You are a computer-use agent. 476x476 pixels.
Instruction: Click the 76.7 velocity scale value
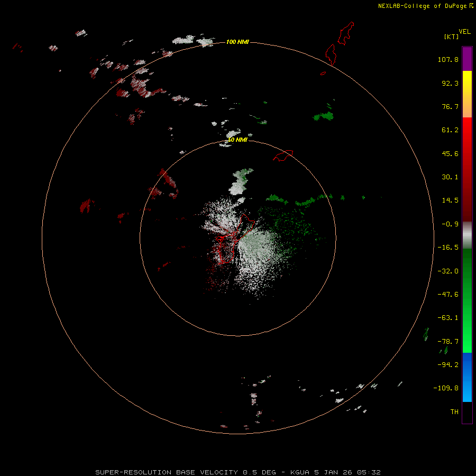[x=450, y=106]
